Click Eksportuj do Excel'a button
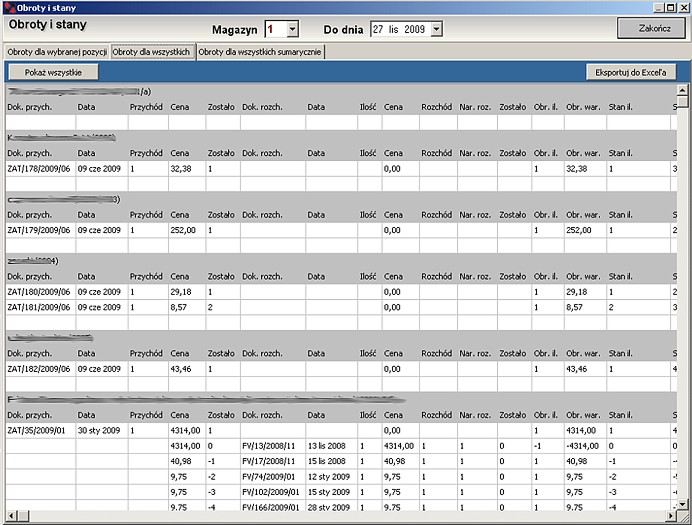 click(631, 72)
